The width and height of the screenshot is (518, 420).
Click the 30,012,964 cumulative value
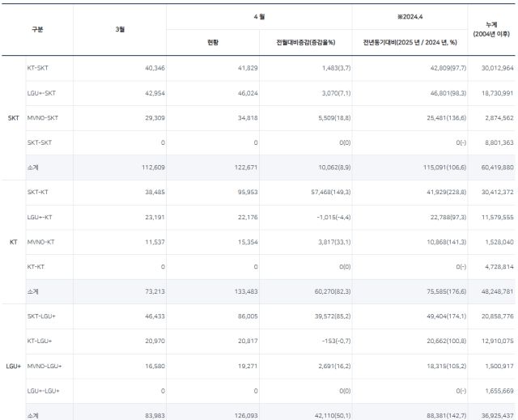point(490,68)
